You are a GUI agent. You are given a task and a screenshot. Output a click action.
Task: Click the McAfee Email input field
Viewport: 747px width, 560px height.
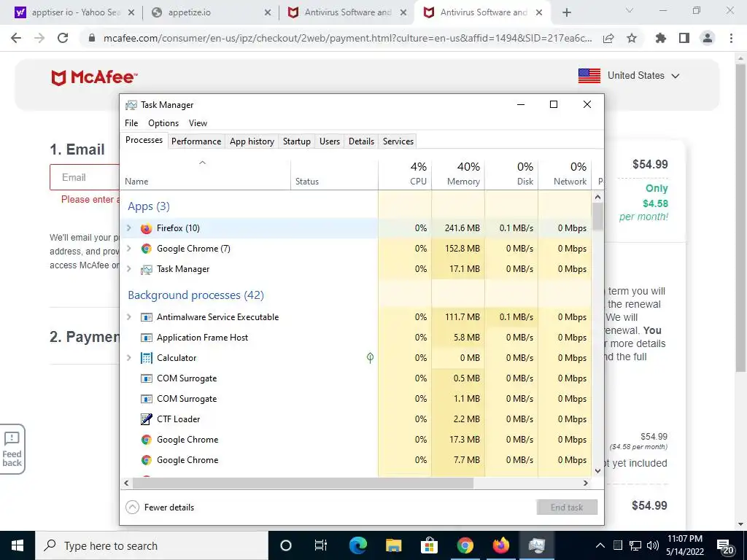[85, 178]
